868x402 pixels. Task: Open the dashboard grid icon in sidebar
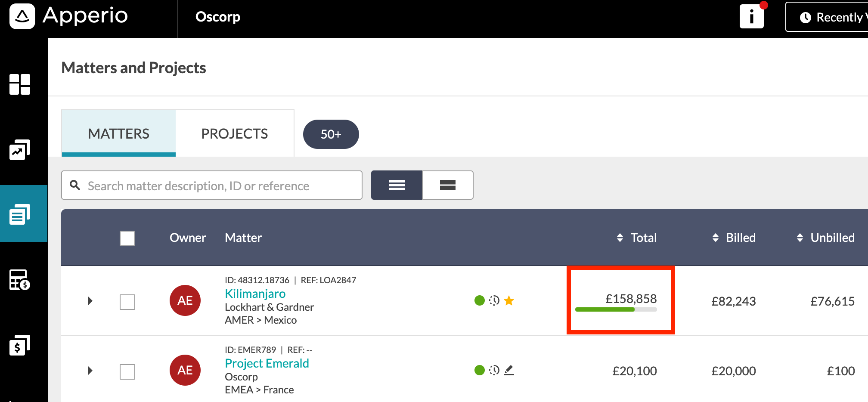point(20,84)
